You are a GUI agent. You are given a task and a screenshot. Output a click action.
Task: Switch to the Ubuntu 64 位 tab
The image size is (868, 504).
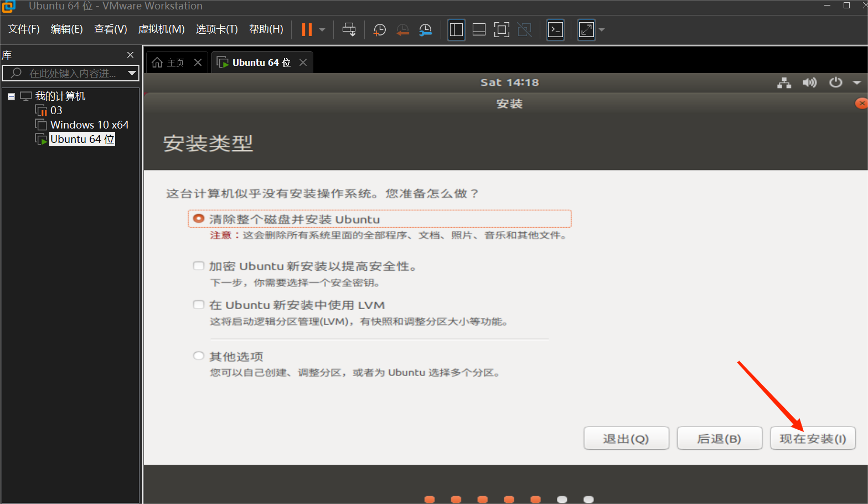click(x=261, y=63)
